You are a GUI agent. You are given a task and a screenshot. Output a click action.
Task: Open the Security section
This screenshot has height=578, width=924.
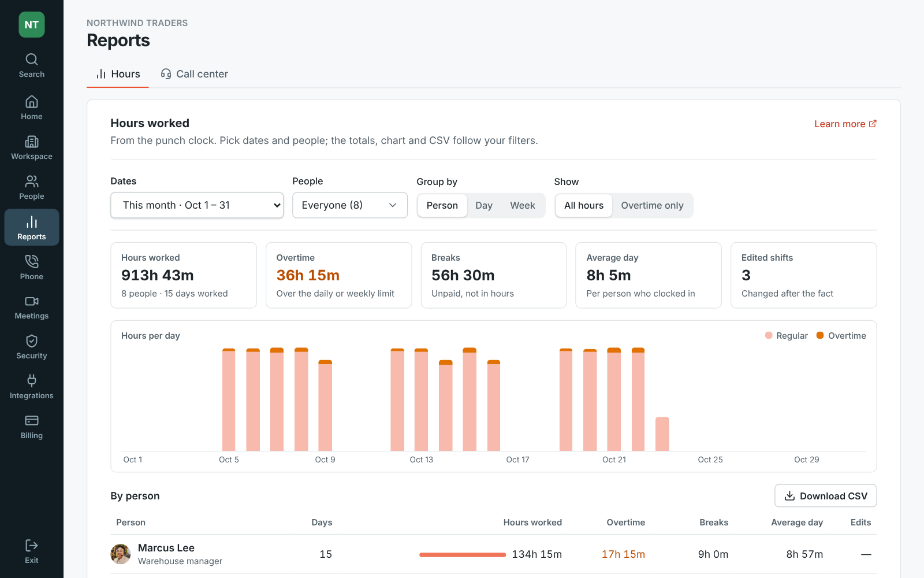click(x=32, y=347)
